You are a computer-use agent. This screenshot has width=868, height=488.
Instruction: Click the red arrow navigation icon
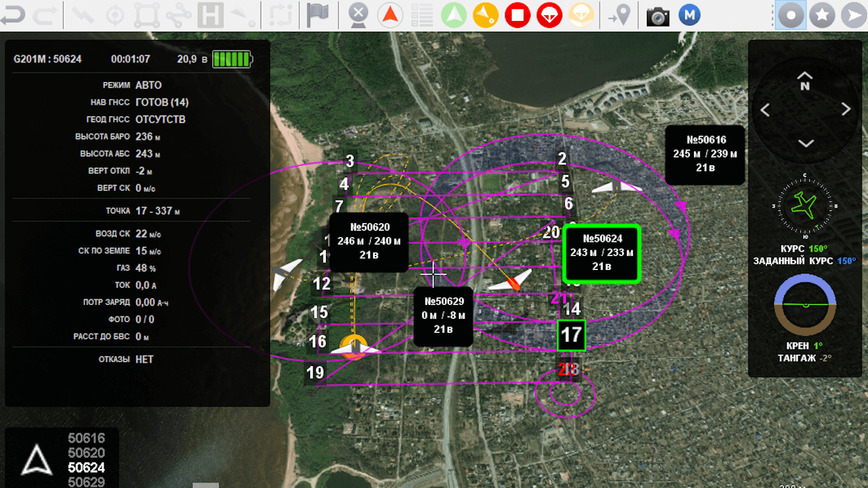tap(390, 15)
